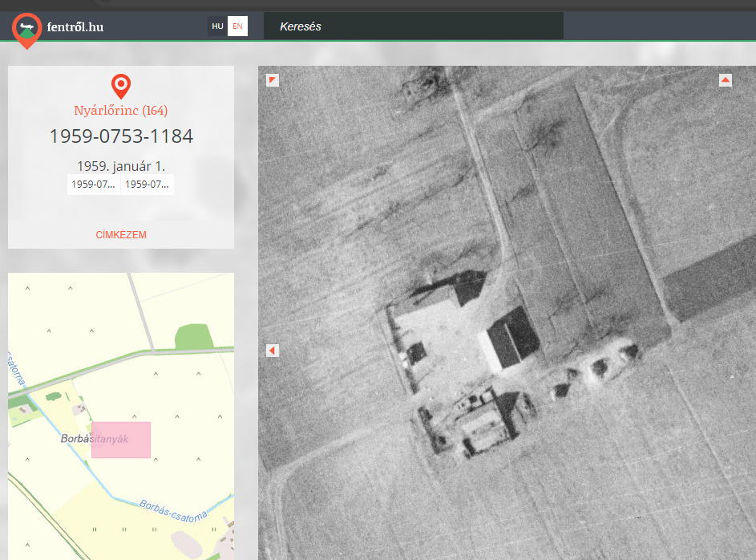Switch site language to English (EN)

tap(237, 26)
